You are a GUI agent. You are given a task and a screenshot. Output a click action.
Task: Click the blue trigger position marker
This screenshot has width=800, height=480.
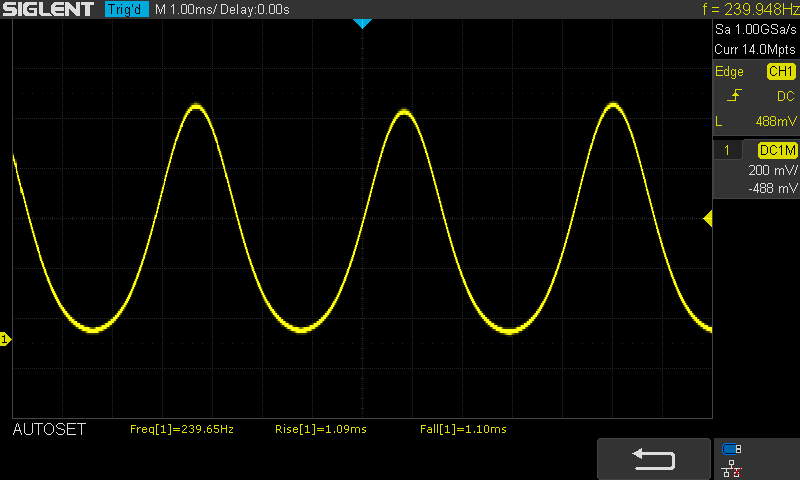[x=362, y=23]
